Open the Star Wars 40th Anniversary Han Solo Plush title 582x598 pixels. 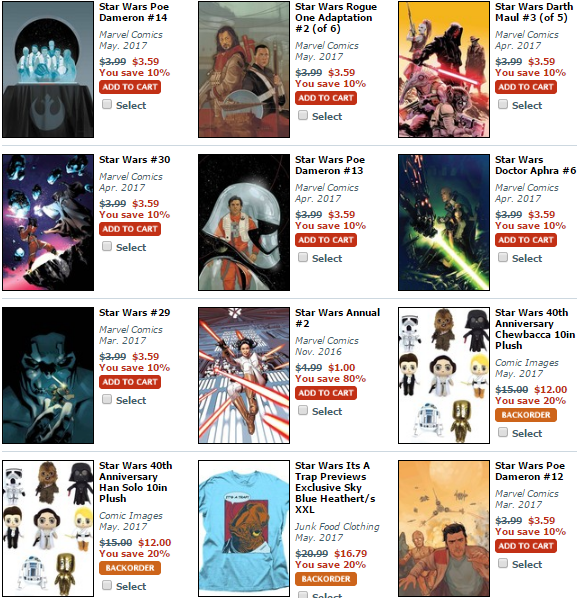tap(135, 482)
